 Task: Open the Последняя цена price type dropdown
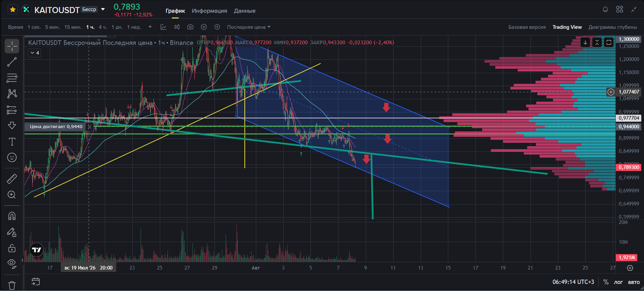point(249,27)
